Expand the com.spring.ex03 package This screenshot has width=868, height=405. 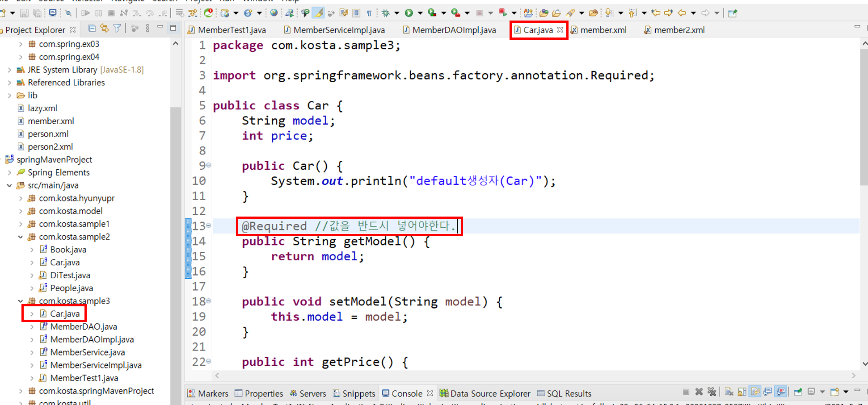pos(21,44)
